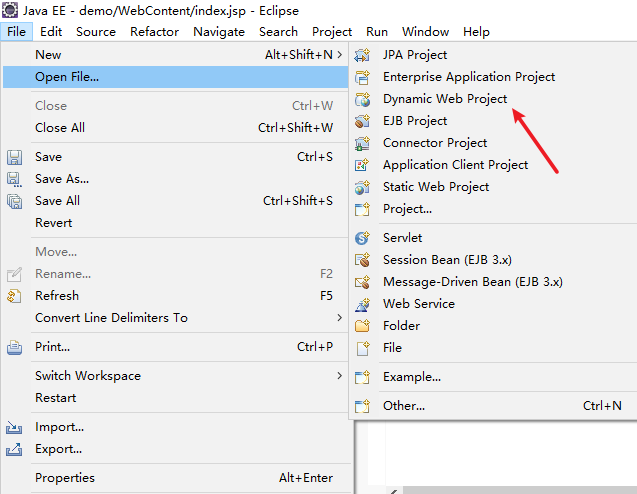Click the new File icon
This screenshot has height=494, width=637.
[362, 348]
